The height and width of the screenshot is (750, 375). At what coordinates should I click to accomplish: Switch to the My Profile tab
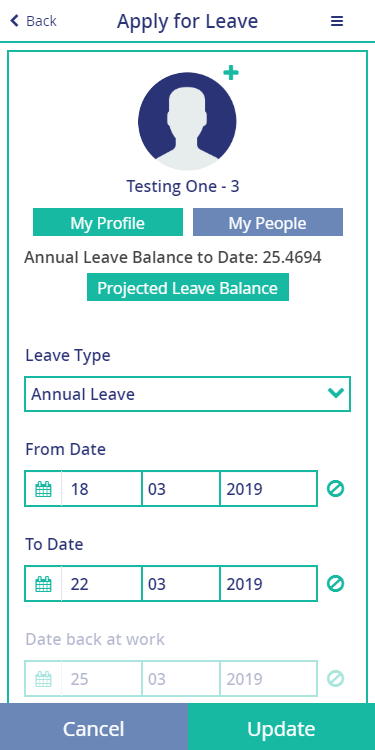point(108,222)
